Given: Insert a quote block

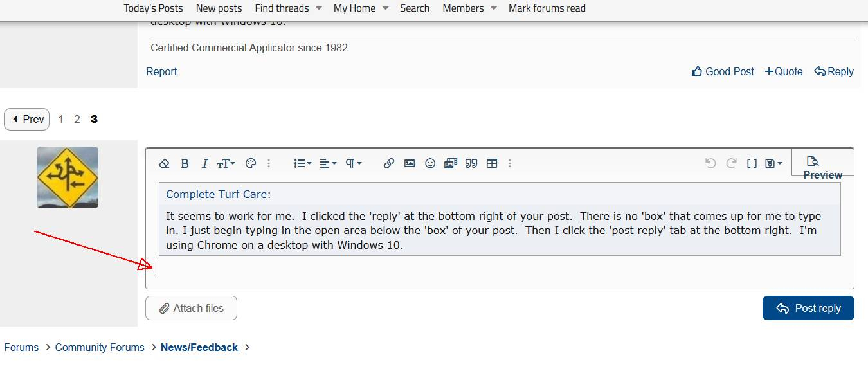Looking at the screenshot, I should pos(471,163).
